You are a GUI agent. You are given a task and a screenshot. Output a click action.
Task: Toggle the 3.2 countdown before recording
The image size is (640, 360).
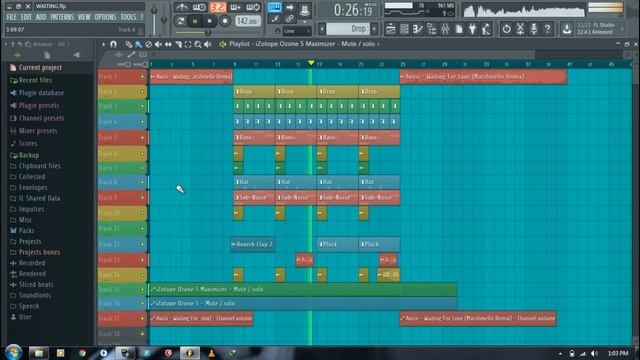(x=218, y=7)
